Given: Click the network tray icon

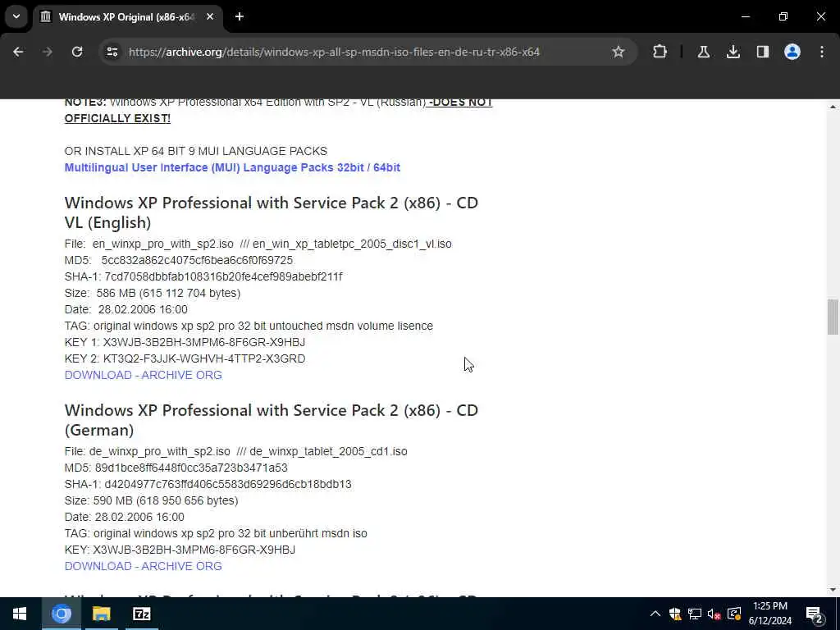Looking at the screenshot, I should tap(695, 614).
